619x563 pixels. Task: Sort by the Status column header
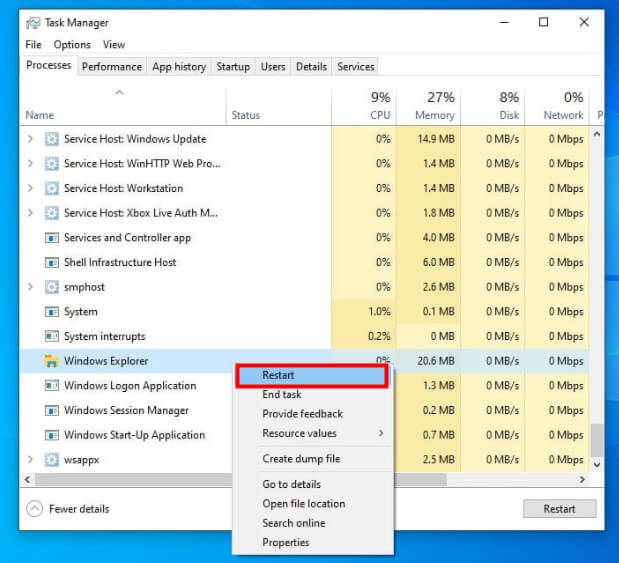pos(279,107)
